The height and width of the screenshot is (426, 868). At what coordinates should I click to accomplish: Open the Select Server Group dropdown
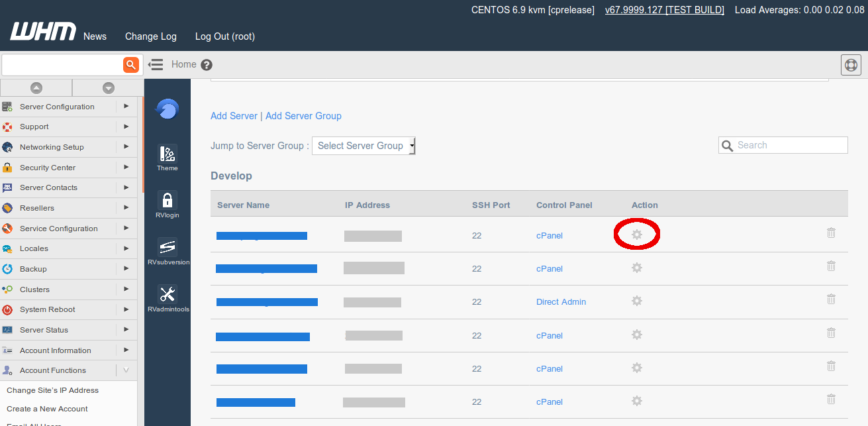[363, 146]
